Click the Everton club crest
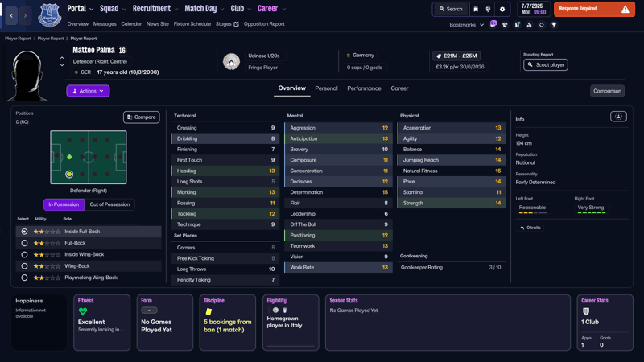The image size is (644, 362). (50, 15)
